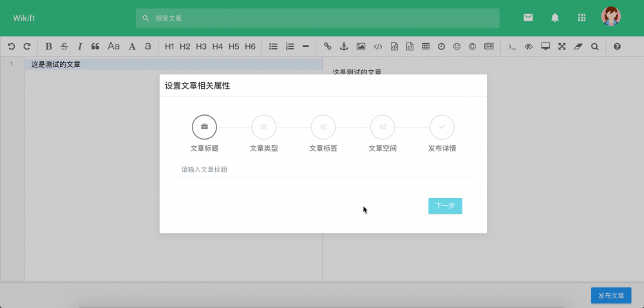Insert an image

(x=361, y=46)
